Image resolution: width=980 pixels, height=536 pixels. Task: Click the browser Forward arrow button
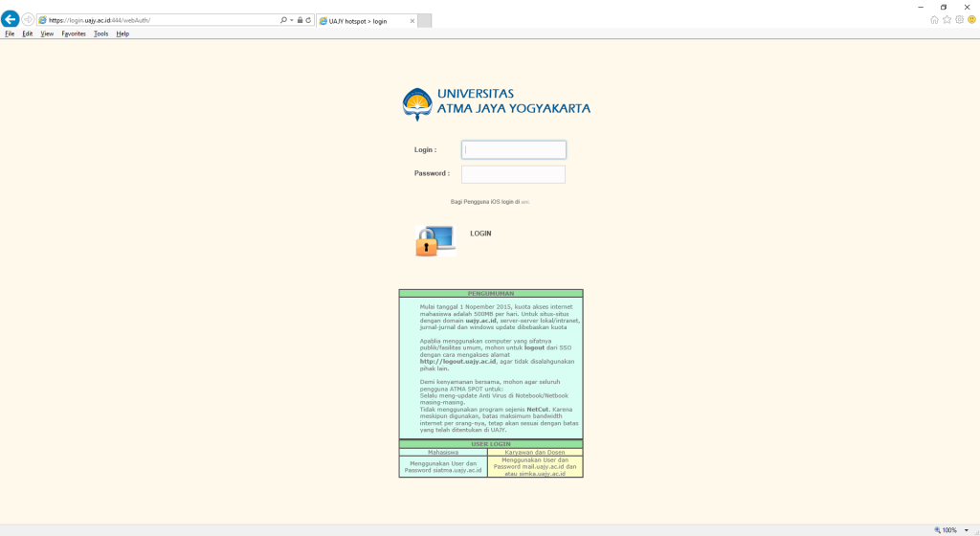28,20
